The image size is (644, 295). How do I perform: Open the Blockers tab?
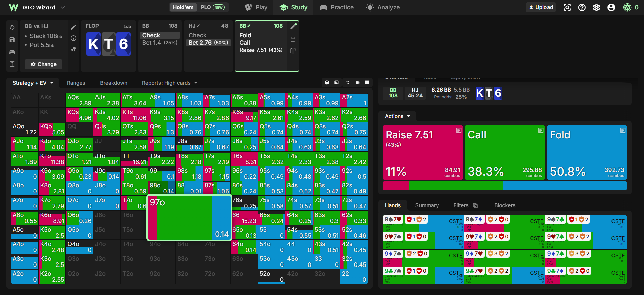point(505,205)
